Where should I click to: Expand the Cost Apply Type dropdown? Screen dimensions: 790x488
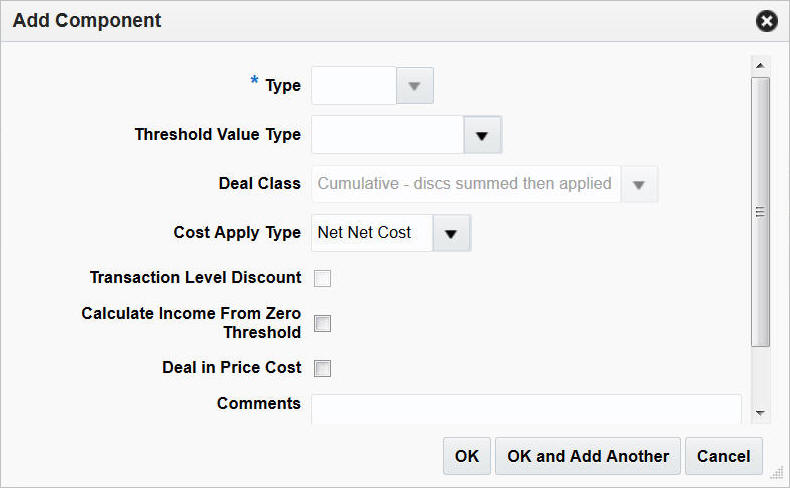point(451,233)
